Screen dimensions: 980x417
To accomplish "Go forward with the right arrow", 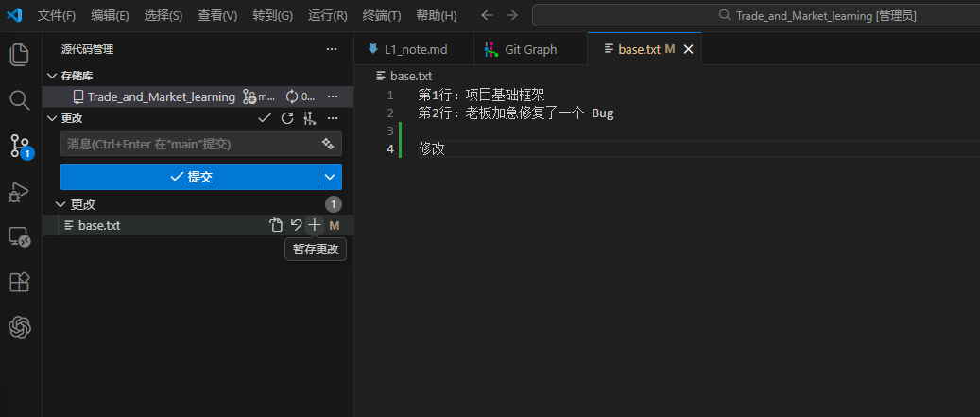I will [x=512, y=15].
